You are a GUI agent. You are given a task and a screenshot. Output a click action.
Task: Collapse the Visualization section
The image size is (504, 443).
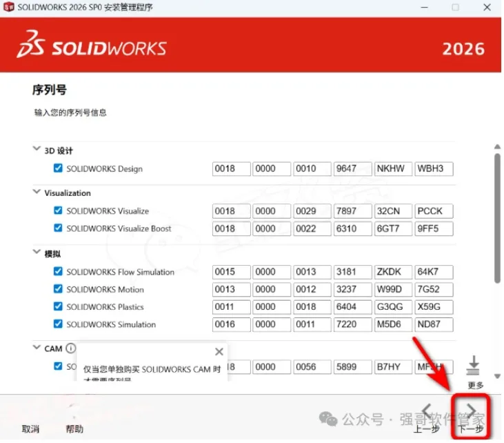(x=37, y=192)
